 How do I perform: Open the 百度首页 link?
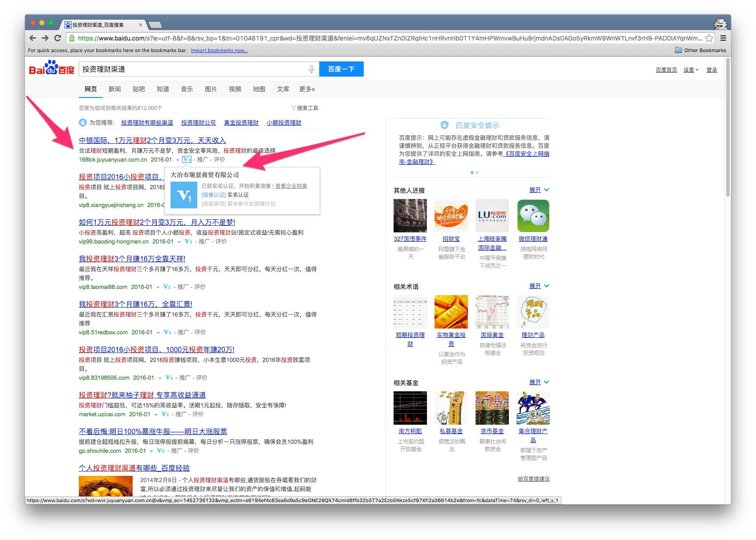[x=667, y=70]
